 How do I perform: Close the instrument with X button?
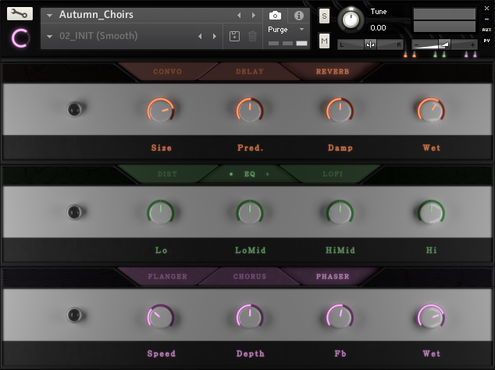pyautogui.click(x=487, y=8)
